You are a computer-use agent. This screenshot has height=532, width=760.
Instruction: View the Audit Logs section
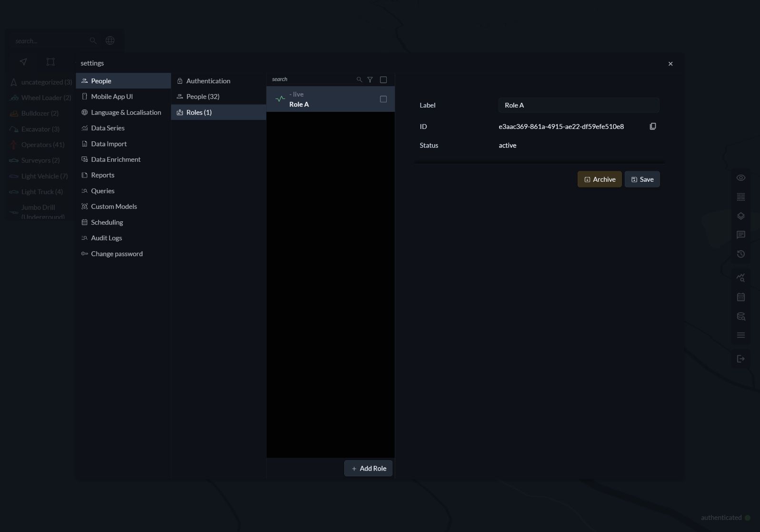pyautogui.click(x=123, y=238)
